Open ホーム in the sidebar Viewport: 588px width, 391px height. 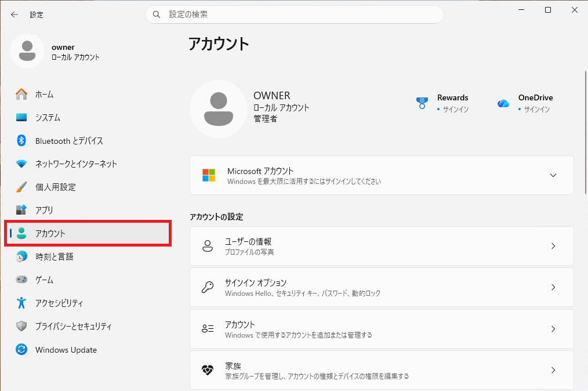88,94
